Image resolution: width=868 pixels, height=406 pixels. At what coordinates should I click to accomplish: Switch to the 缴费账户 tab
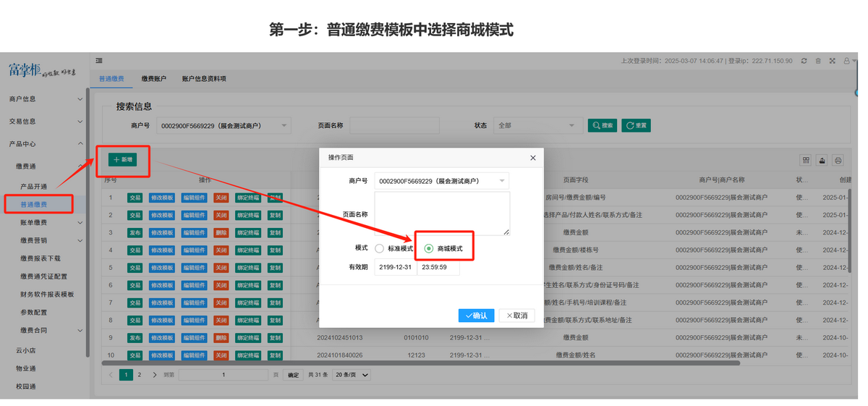154,78
